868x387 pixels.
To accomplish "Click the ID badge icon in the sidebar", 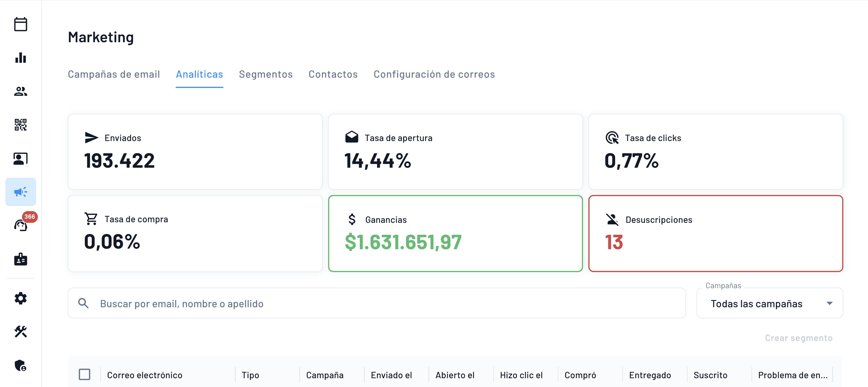I will [x=21, y=259].
